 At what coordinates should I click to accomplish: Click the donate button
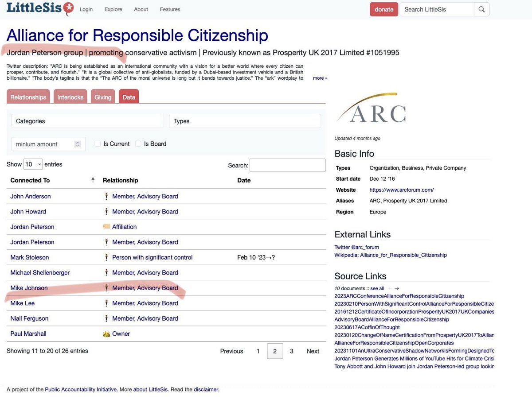384,9
